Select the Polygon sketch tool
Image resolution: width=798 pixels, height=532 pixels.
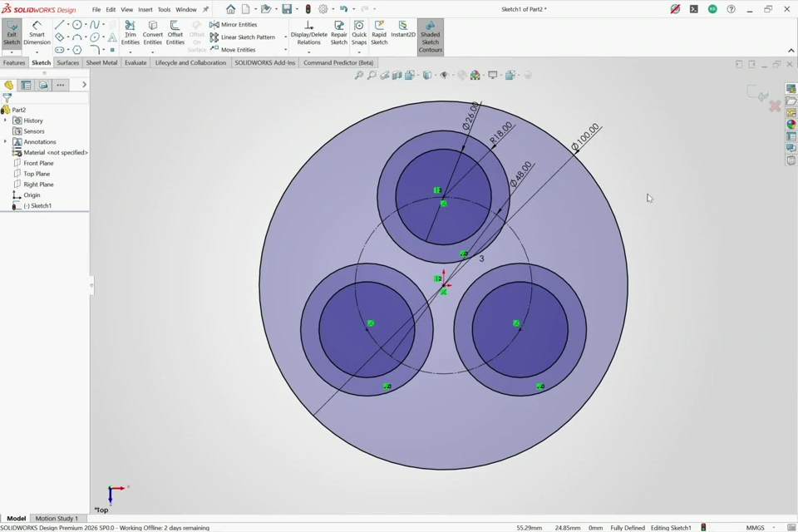pos(76,50)
